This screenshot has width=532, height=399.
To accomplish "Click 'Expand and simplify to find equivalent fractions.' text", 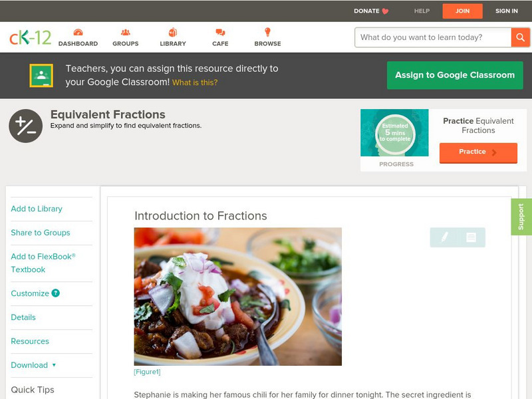I will coord(126,126).
